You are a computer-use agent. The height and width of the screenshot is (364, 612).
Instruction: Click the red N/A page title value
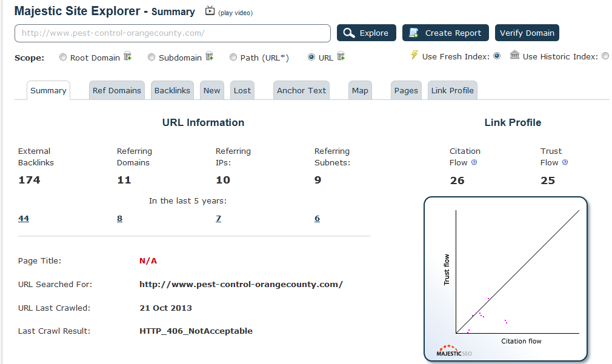click(148, 260)
